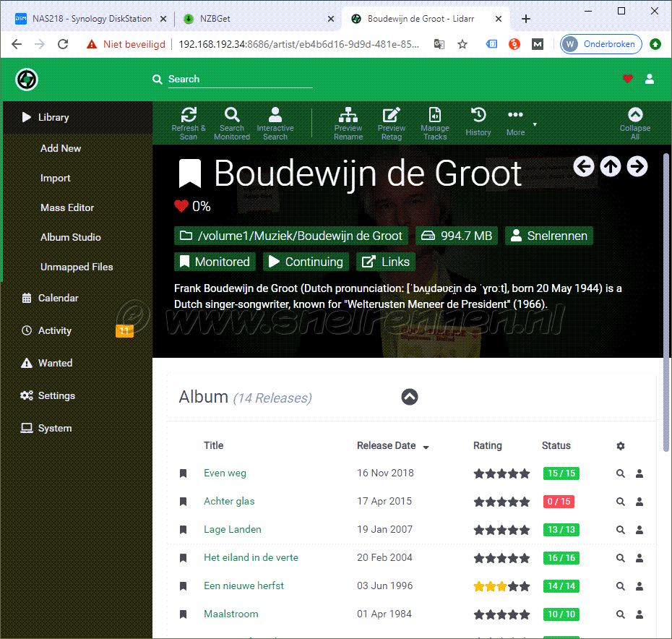Open Unmapped Files in sidebar
The height and width of the screenshot is (639, 672).
pyautogui.click(x=77, y=267)
